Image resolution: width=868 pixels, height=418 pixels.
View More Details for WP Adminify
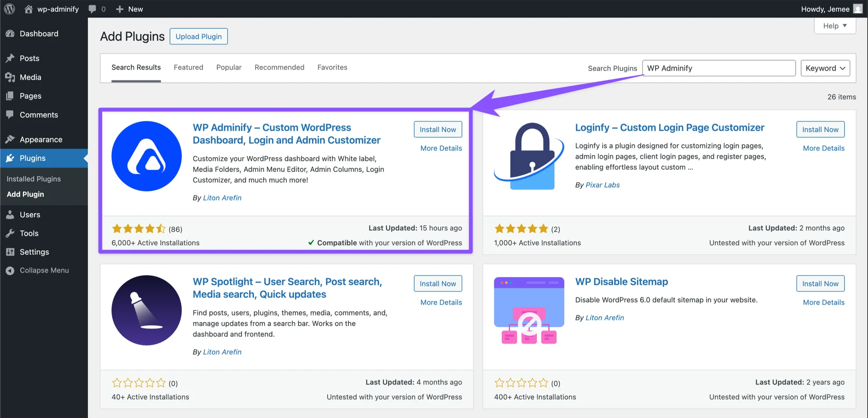441,148
